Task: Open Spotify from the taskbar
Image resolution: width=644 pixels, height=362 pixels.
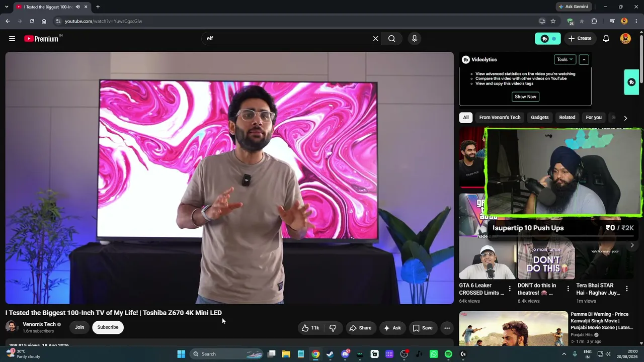Action: (448, 354)
